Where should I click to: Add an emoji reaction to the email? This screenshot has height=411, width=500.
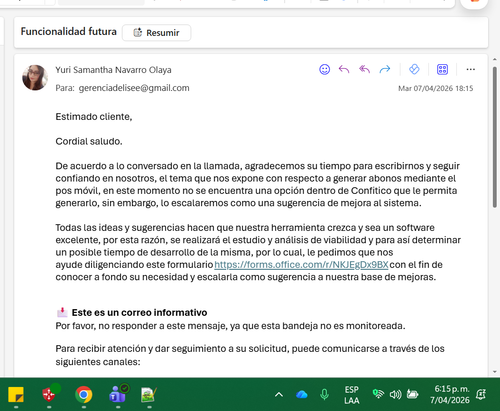point(324,69)
